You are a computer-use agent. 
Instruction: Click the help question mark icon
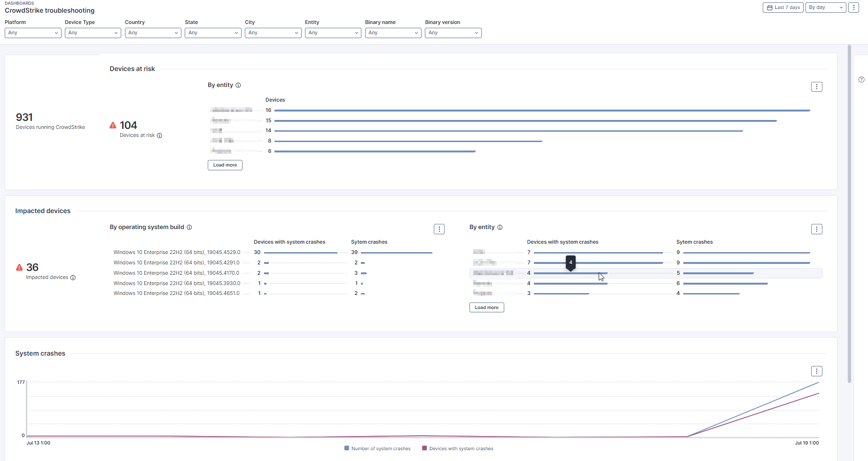pos(861,79)
